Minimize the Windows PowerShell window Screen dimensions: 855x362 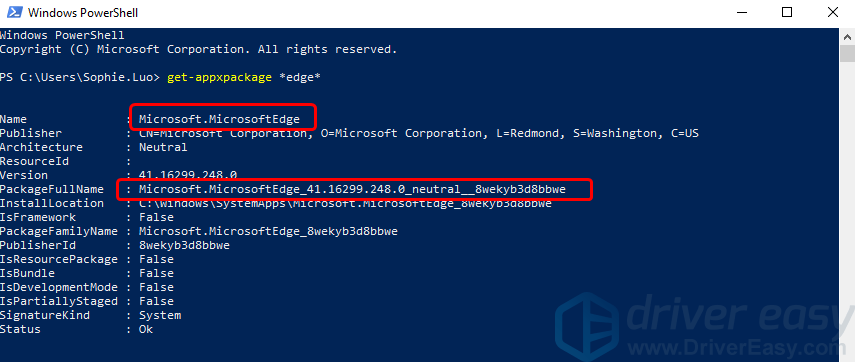pos(742,13)
